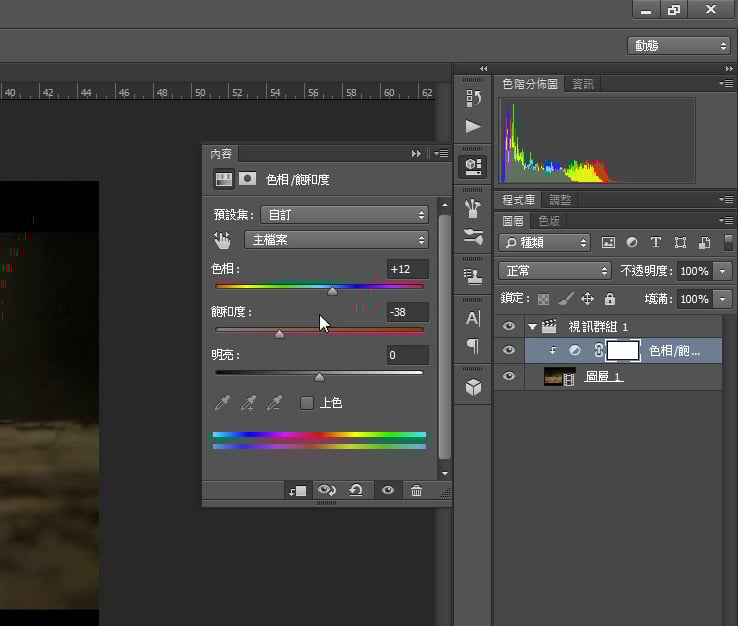Hide the 視訊群組 1 group layer
The image size is (738, 626).
click(509, 326)
